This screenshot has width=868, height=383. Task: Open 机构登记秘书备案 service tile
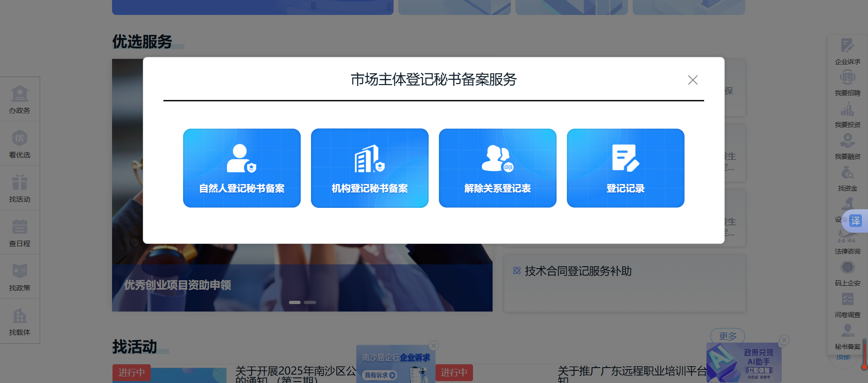click(369, 168)
